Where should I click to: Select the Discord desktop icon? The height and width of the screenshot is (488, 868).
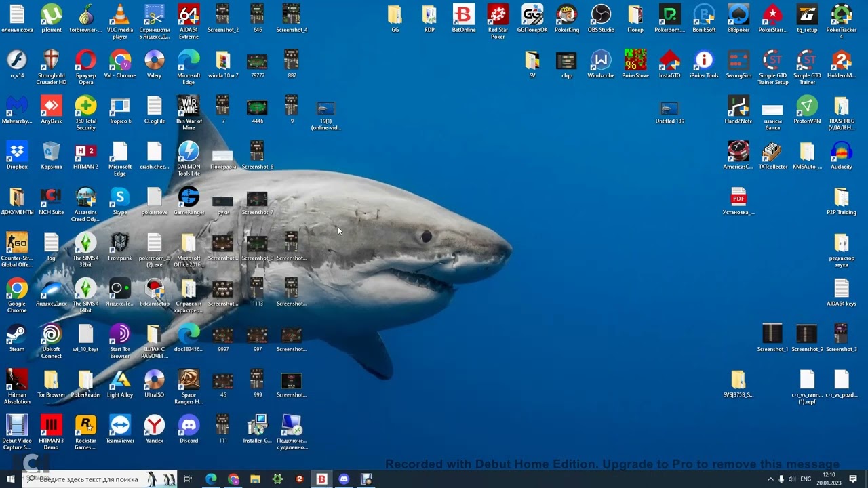(x=189, y=430)
